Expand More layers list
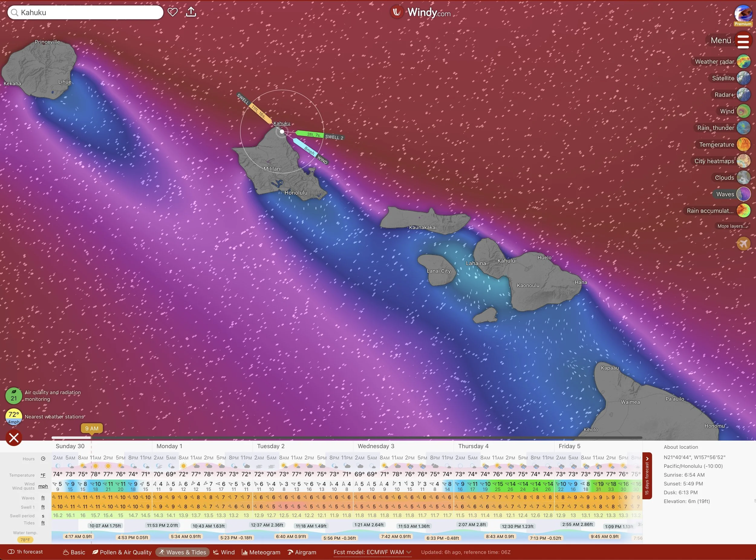Image resolution: width=756 pixels, height=560 pixels. 732,226
